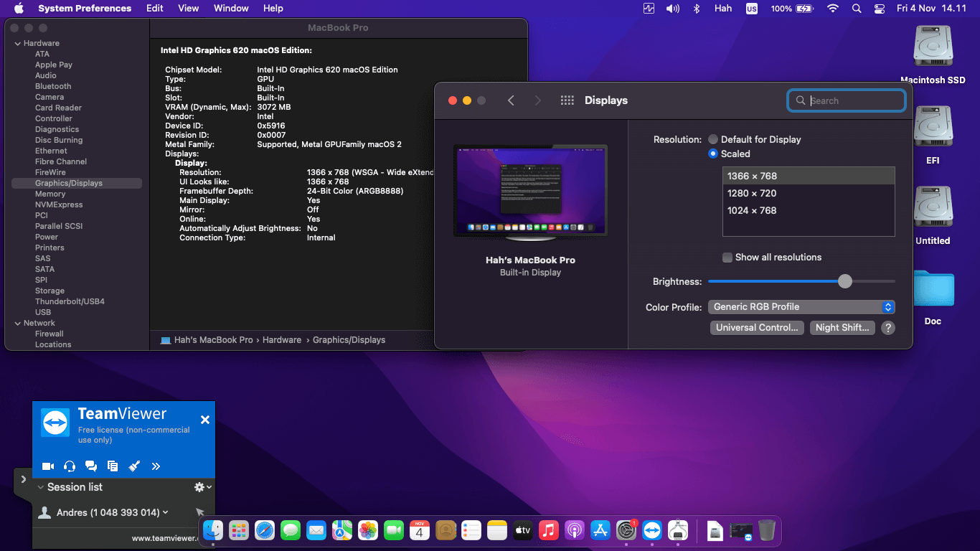The image size is (980, 551).
Task: Open the Edit menu in the menu bar
Action: point(154,9)
